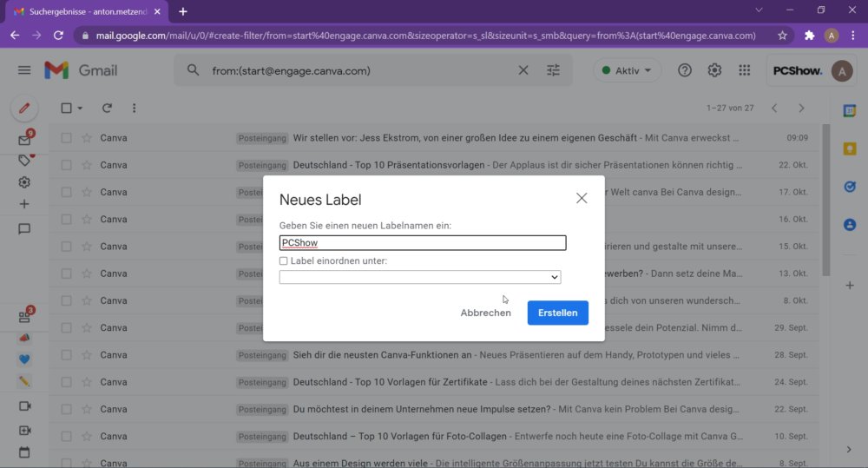Click the sidebar gear icon
Screen dimensions: 868x468
pyautogui.click(x=23, y=182)
